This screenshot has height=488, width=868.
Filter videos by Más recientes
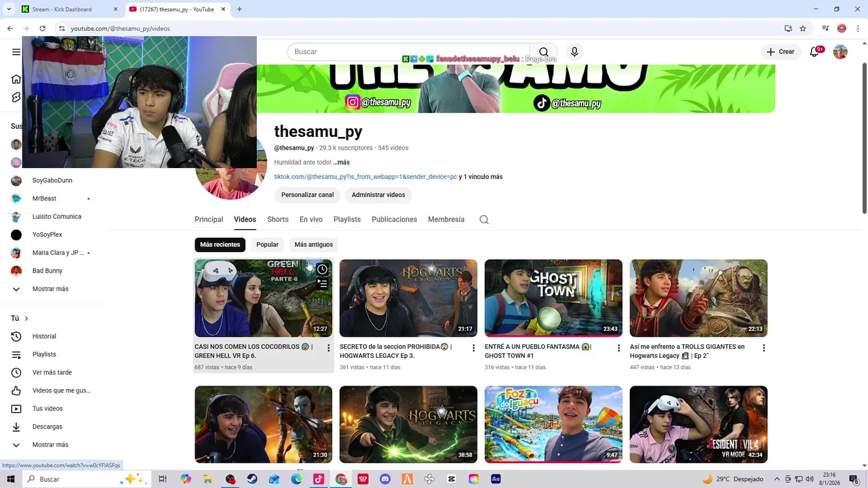coord(220,245)
